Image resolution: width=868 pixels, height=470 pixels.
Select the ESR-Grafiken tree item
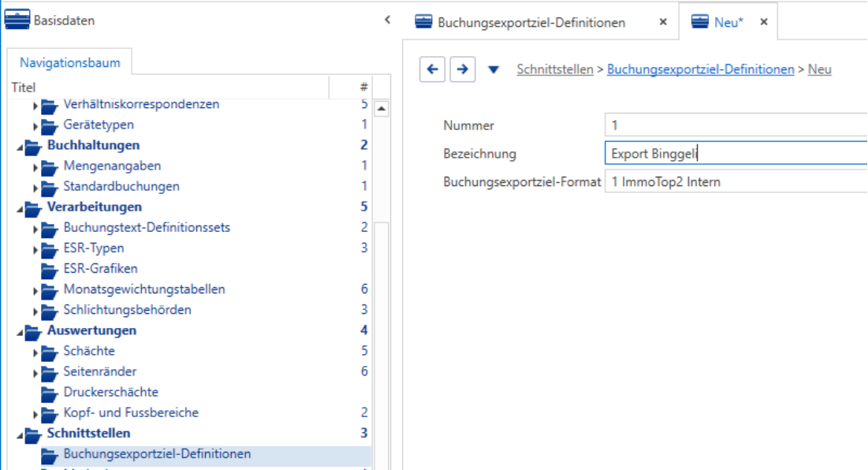tap(100, 268)
